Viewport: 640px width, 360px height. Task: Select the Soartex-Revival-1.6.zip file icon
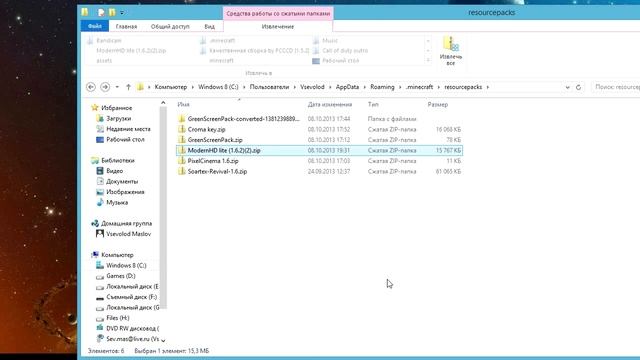click(x=182, y=171)
